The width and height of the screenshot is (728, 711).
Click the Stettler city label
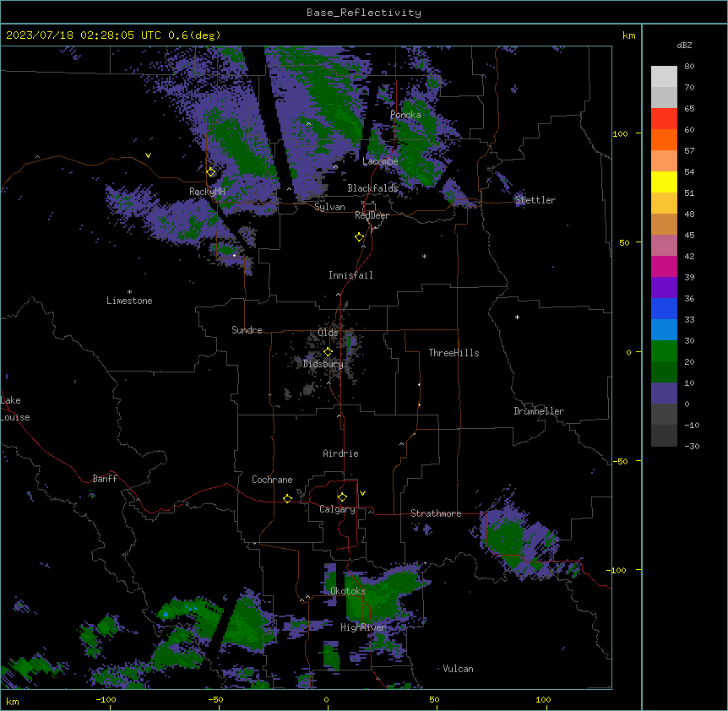point(535,200)
